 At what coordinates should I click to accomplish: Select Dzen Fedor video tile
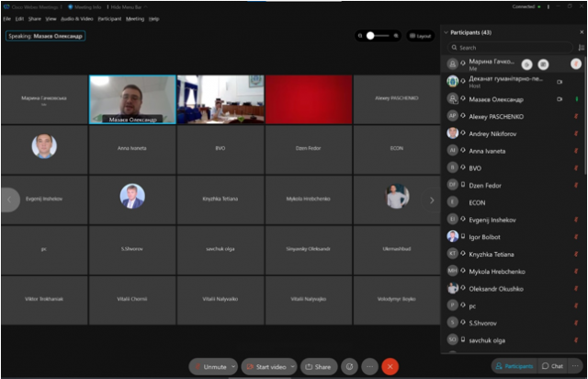click(309, 150)
